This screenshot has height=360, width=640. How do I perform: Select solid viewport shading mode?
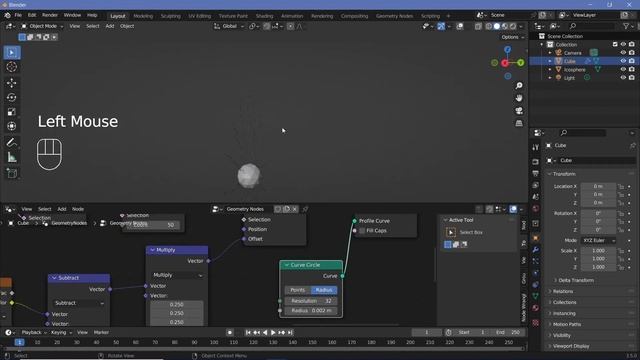point(497,26)
